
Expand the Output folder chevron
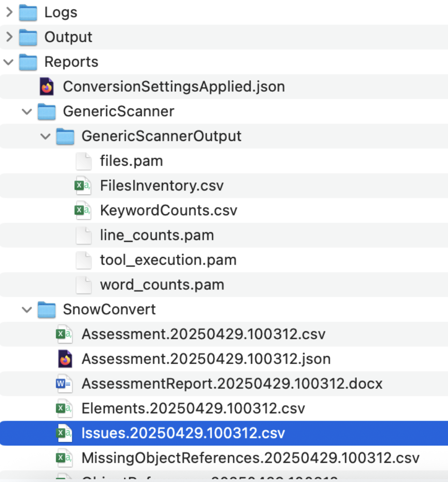click(9, 37)
